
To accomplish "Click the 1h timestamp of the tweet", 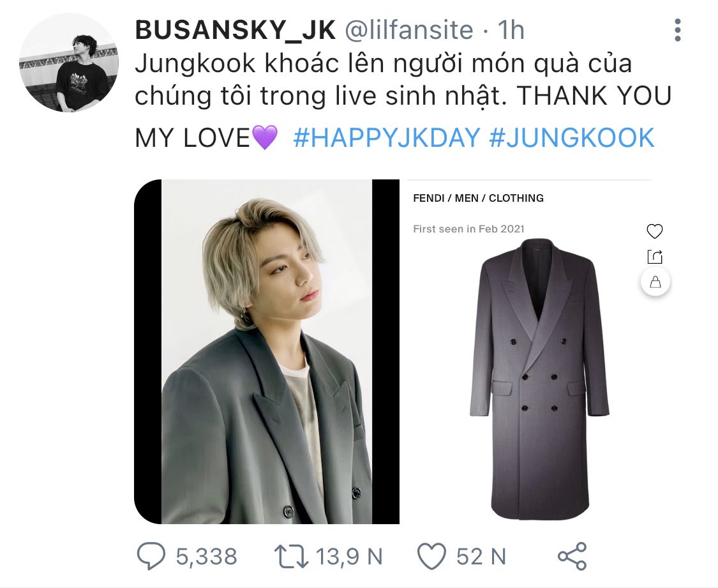I will coord(511,30).
